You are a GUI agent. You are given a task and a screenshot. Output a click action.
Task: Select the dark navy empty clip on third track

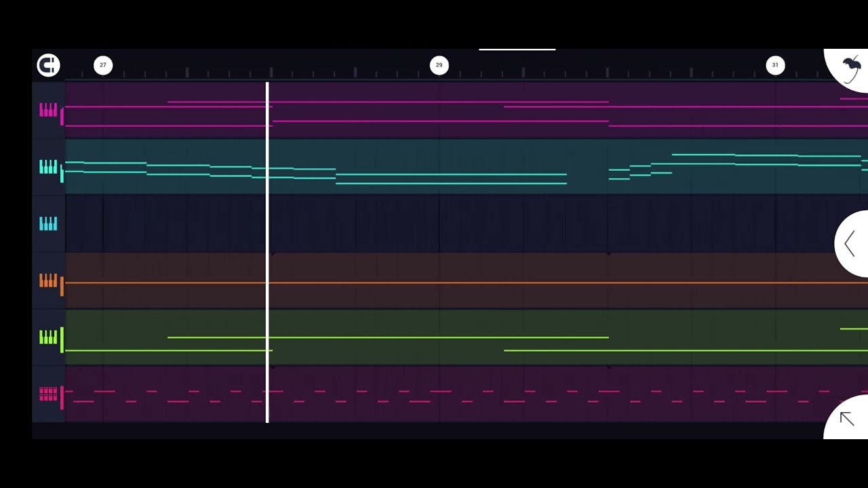(x=467, y=224)
